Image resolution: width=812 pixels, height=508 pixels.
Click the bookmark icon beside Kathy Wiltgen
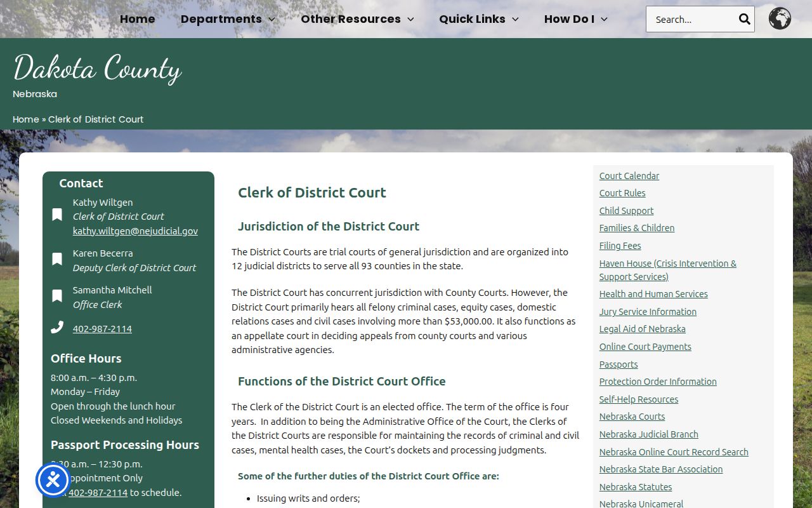57,215
